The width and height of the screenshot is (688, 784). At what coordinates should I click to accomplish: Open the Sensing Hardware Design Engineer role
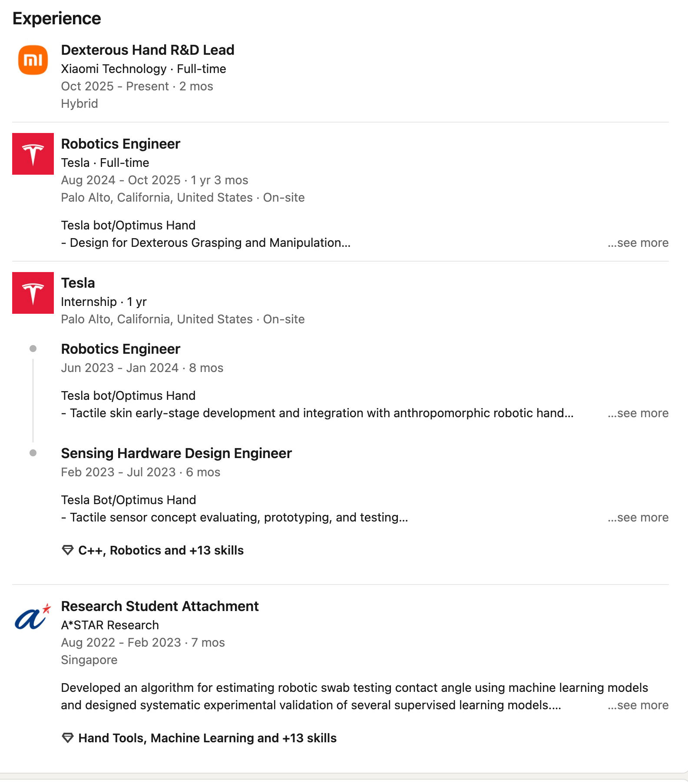[x=176, y=453]
